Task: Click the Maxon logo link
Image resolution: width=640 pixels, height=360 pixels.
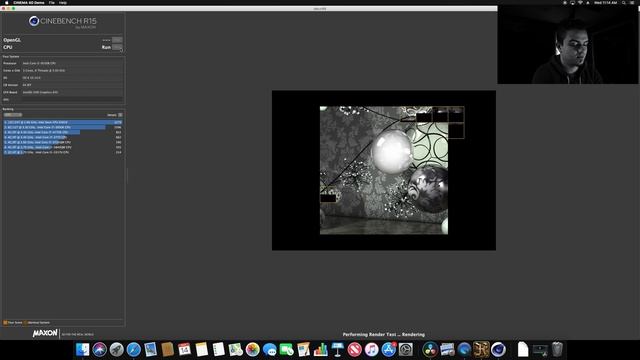Action: (x=45, y=333)
